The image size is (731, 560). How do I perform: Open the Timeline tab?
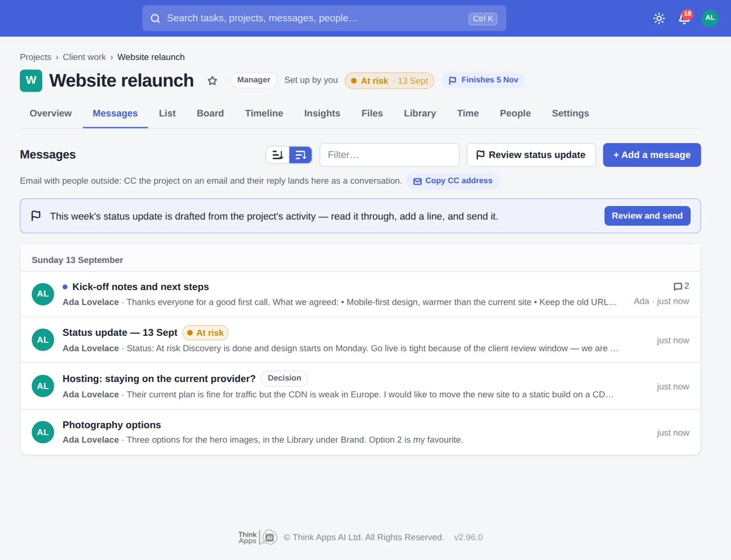pyautogui.click(x=264, y=113)
